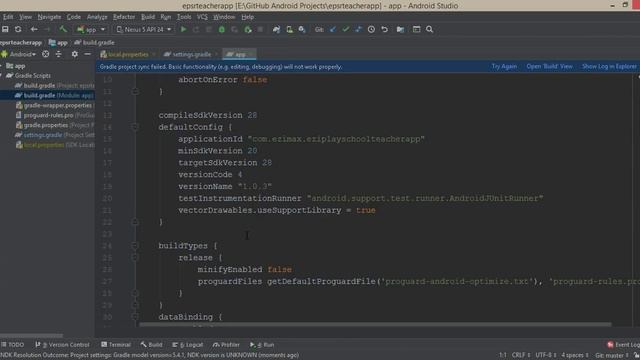Fold the dataBinding block in gutter
640x360 pixels.
[x=135, y=317]
